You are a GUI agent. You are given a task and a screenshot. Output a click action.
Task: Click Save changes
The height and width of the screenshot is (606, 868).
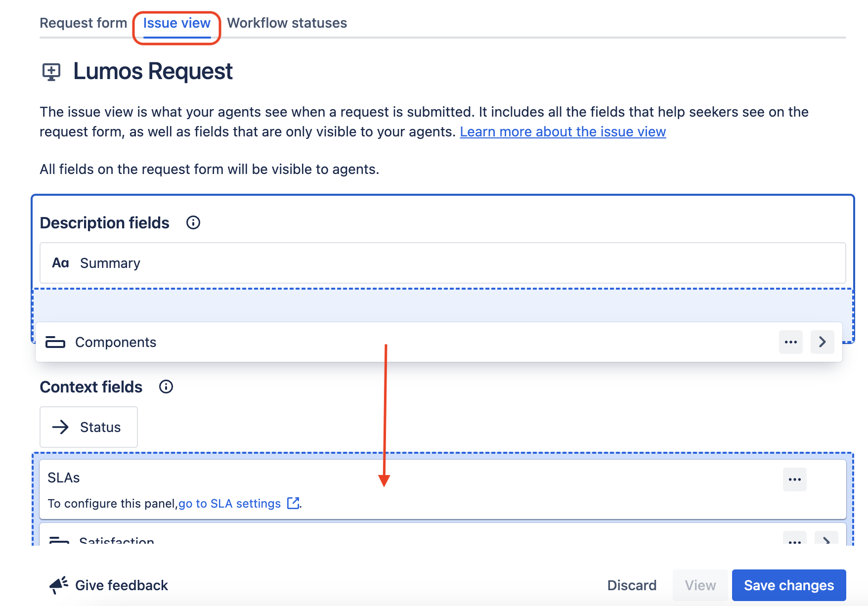788,585
